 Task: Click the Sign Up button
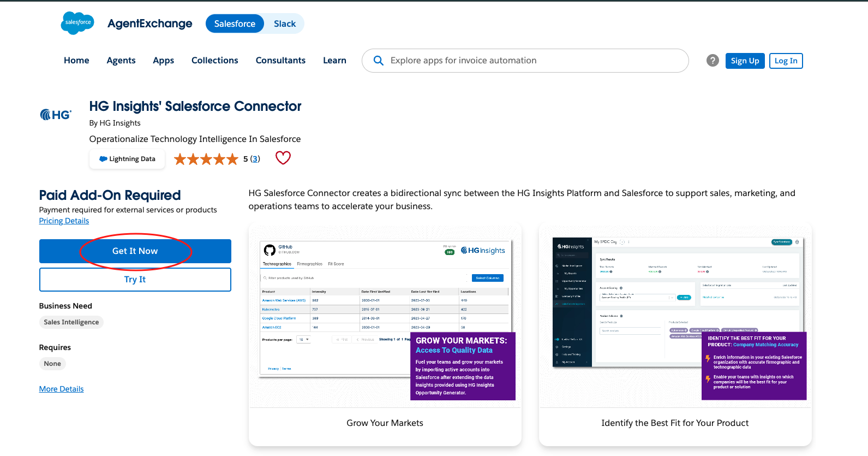745,61
